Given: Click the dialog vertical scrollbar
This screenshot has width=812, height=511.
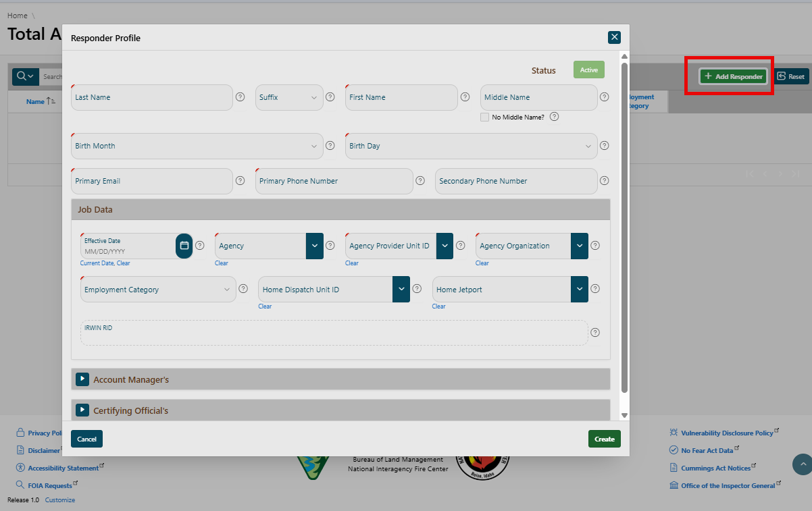Looking at the screenshot, I should tap(624, 227).
